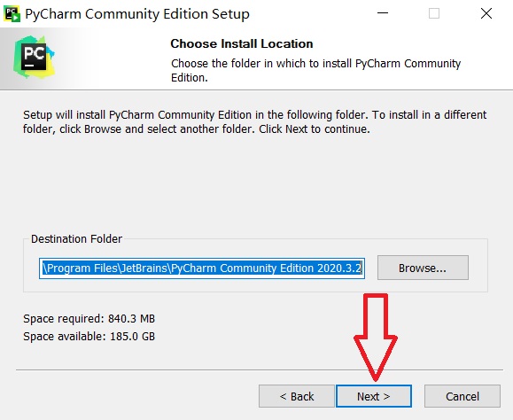Click the subtitle about choosing the install folder
This screenshot has height=420, width=513.
click(315, 70)
